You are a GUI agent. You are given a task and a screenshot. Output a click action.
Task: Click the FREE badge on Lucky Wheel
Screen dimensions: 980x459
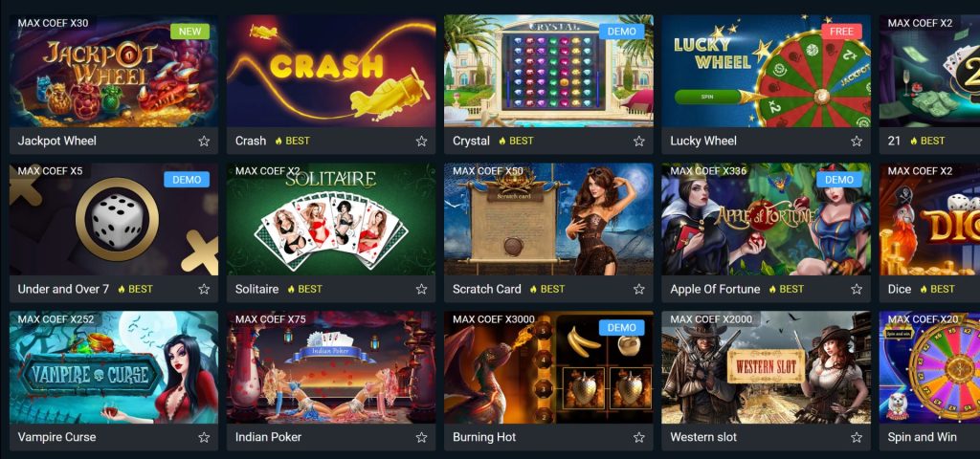[x=841, y=32]
